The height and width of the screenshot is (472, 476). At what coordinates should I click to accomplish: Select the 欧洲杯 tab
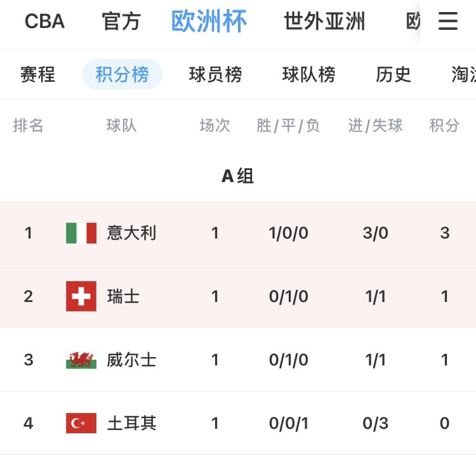click(209, 22)
